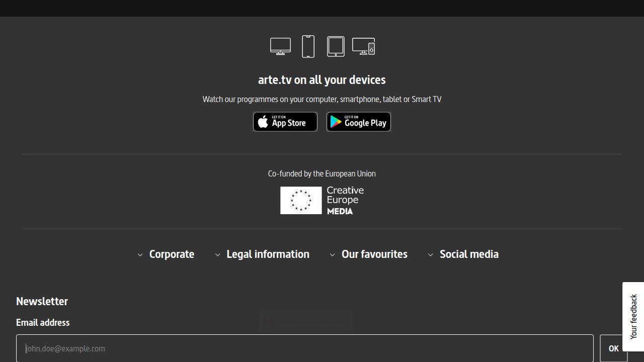This screenshot has width=644, height=362.
Task: Click the 'Watch our programmes' description text
Action: [x=322, y=99]
